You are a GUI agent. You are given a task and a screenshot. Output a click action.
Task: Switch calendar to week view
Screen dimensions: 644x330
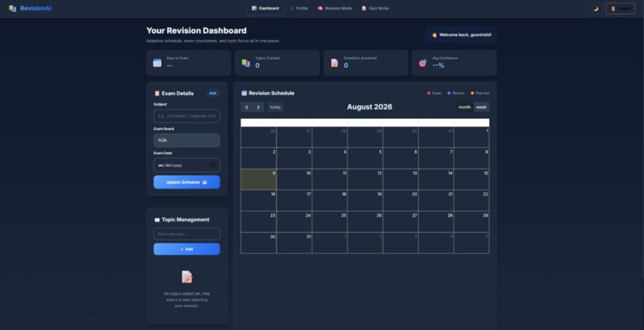481,107
